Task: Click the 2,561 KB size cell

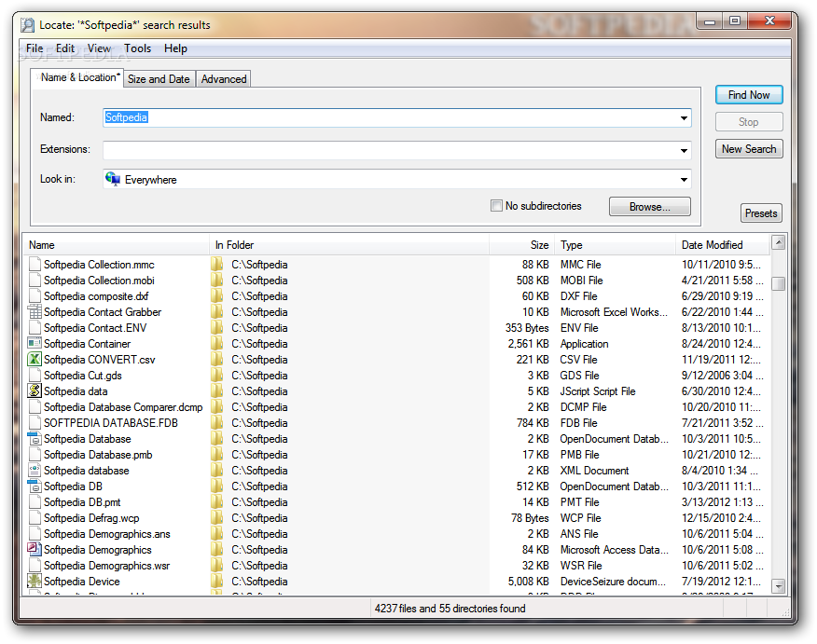Action: coord(528,344)
